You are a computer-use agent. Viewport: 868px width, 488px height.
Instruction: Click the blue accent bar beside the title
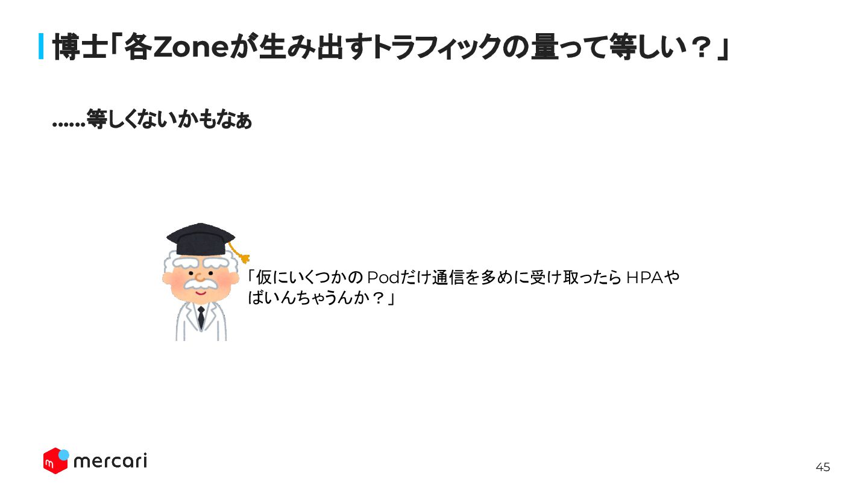pyautogui.click(x=41, y=46)
